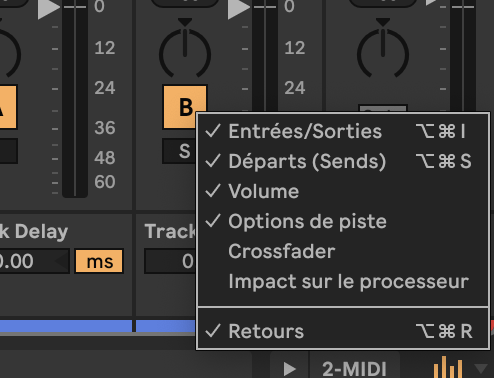
Task: Click the rightmost track's pan knob
Action: 383,52
